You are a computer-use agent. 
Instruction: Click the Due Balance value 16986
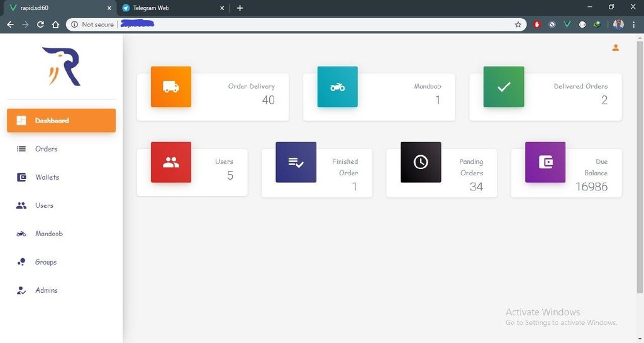click(x=591, y=187)
